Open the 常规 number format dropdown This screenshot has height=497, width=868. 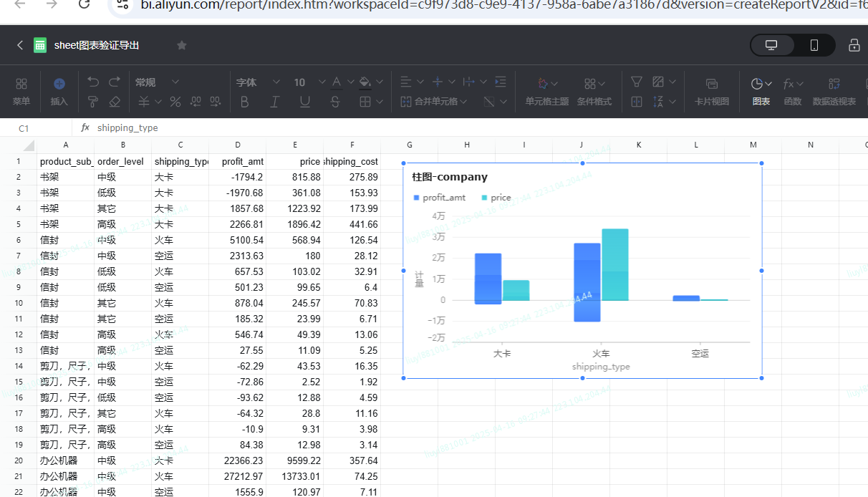[156, 82]
